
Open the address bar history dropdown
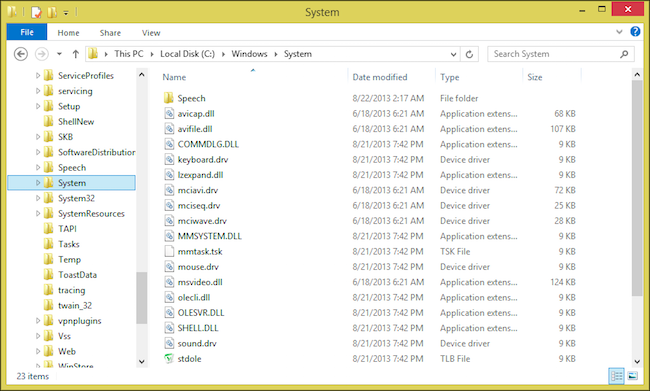(x=453, y=54)
